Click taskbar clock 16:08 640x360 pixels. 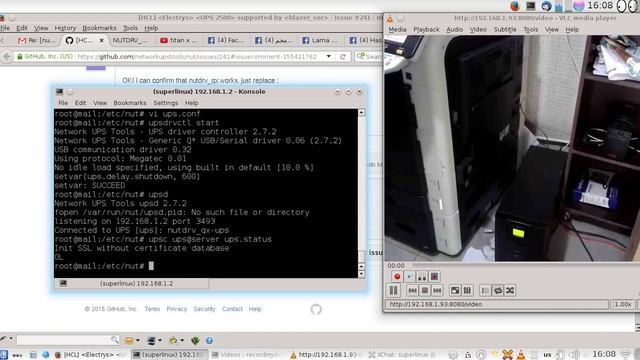pyautogui.click(x=604, y=354)
